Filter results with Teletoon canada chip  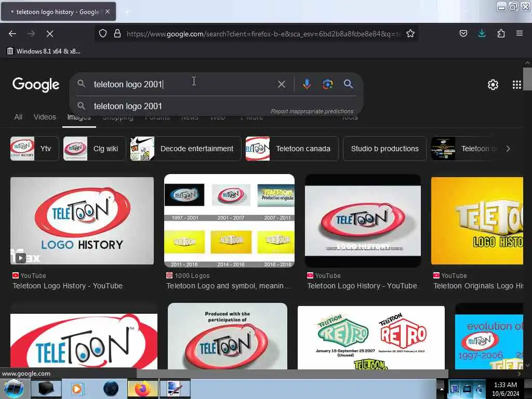click(292, 149)
